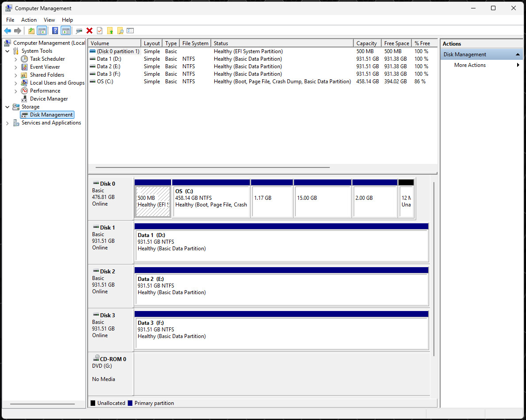Select the 1.17 GB partition block
526x420 pixels.
pos(272,199)
